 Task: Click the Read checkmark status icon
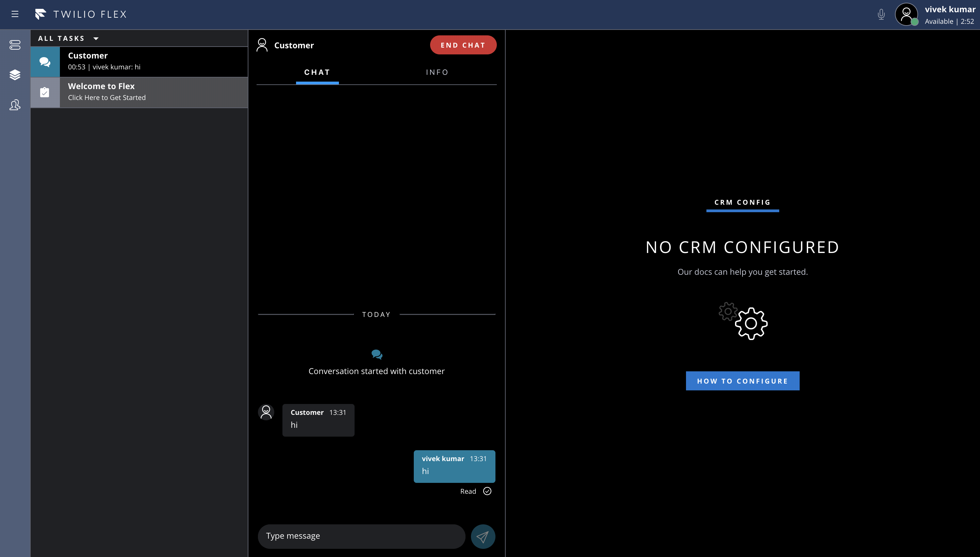(487, 491)
